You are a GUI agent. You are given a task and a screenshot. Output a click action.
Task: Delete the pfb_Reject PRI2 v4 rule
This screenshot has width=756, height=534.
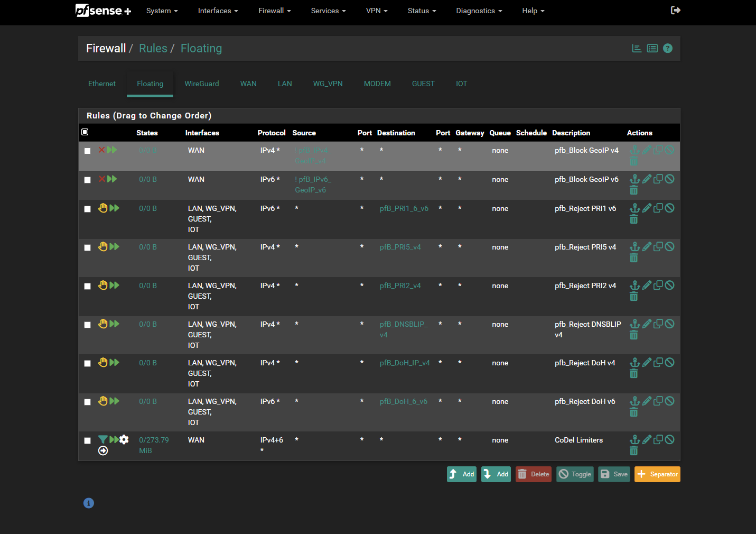[x=634, y=296]
